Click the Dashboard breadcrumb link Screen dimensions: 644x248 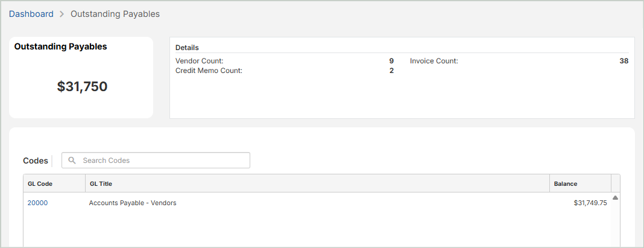31,14
